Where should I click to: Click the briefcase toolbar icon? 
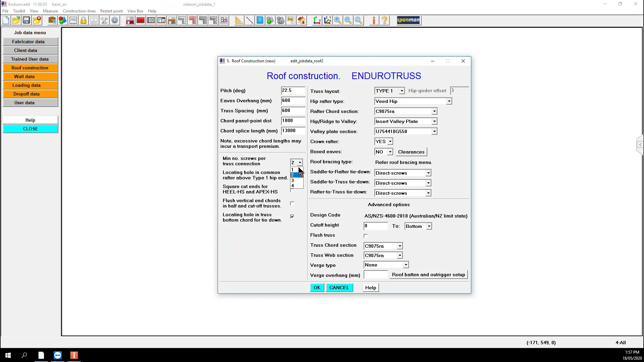pyautogui.click(x=52, y=20)
